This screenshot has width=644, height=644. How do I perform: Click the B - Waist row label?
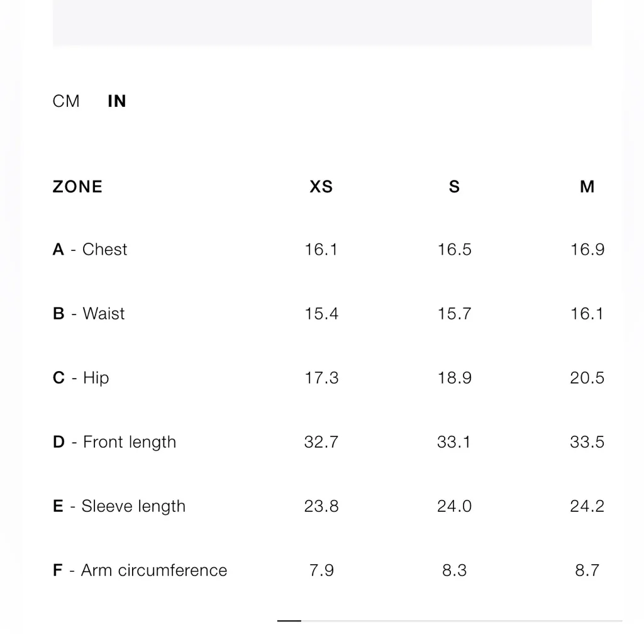point(89,314)
